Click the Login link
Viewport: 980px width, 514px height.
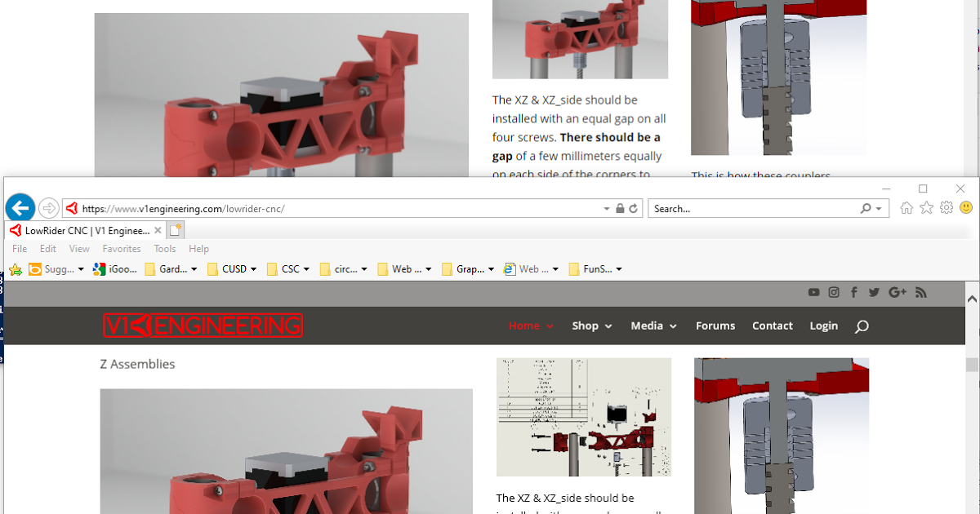pyautogui.click(x=823, y=326)
